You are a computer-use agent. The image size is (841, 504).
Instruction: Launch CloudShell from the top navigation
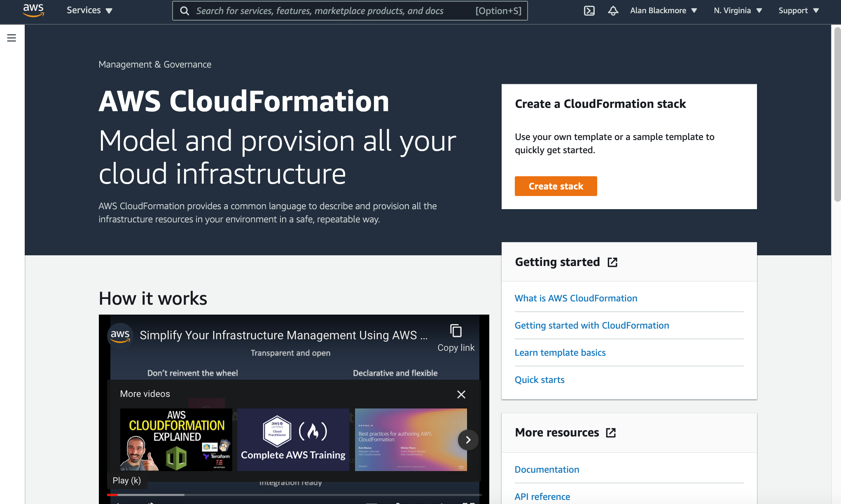tap(589, 11)
